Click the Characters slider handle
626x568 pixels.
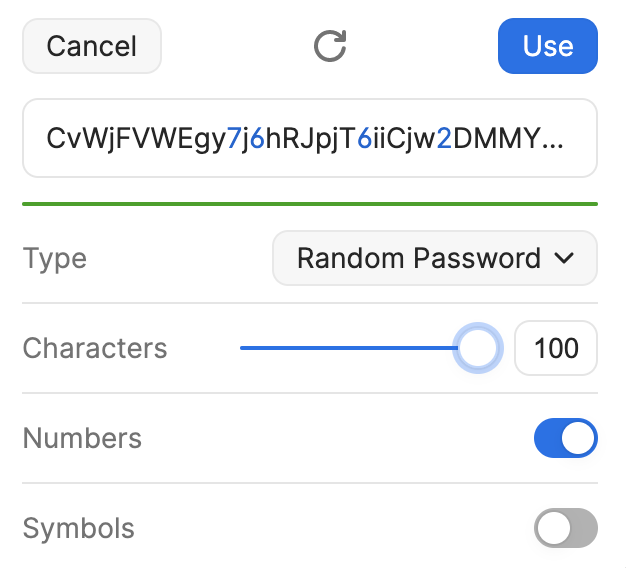(x=477, y=348)
